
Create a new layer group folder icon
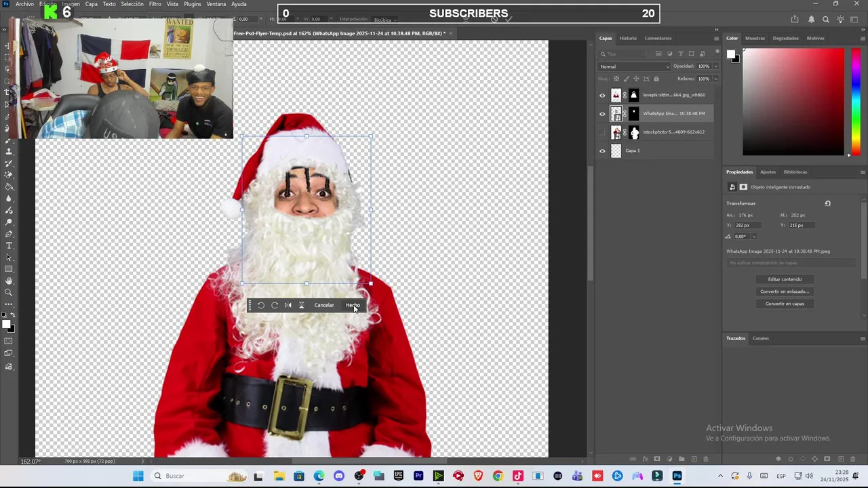(682, 459)
